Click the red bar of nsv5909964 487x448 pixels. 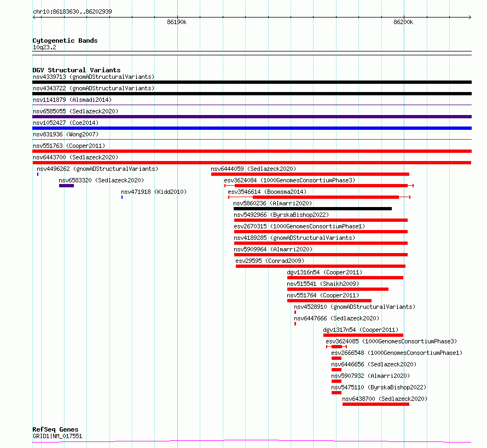pyautogui.click(x=321, y=255)
